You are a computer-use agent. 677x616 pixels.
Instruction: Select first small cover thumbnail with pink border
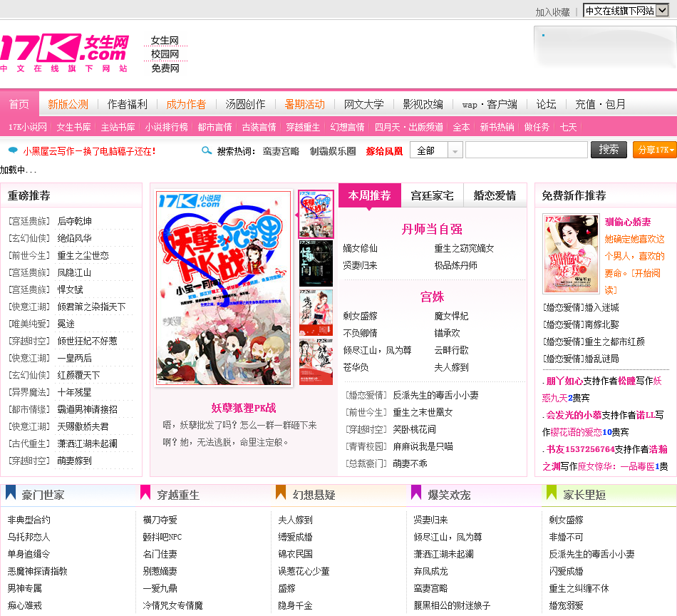[316, 214]
